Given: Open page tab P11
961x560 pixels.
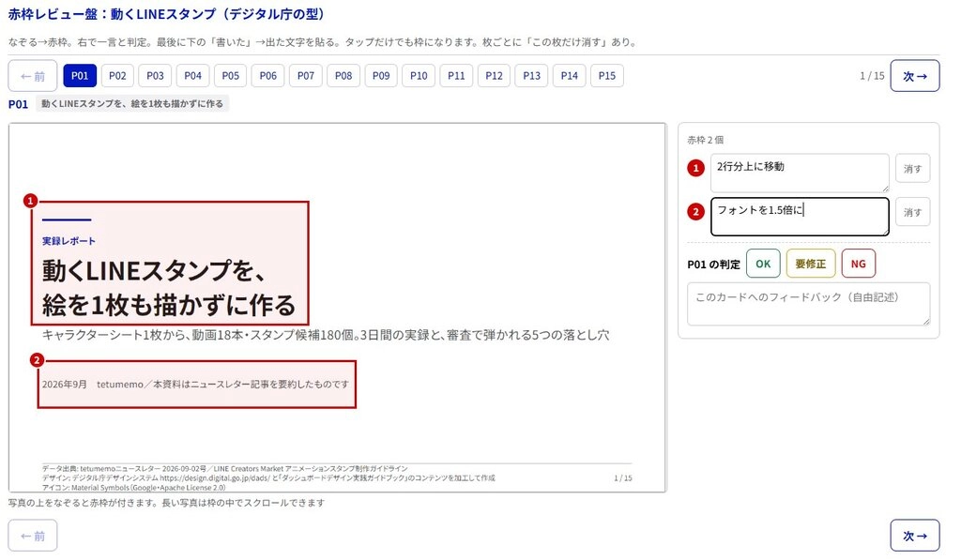Looking at the screenshot, I should coord(457,76).
